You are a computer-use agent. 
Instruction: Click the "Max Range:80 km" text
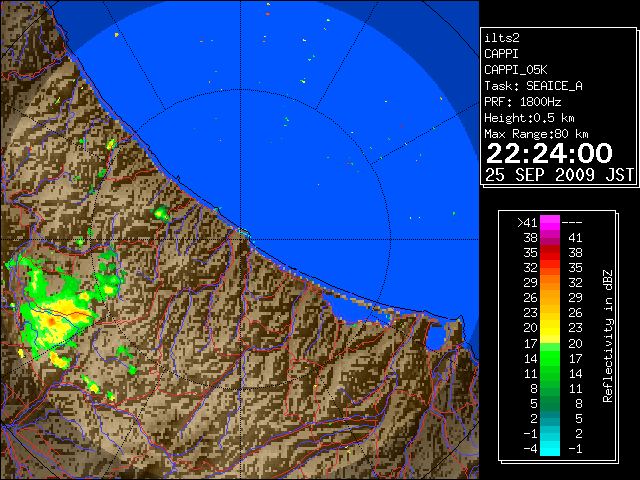[x=536, y=134]
